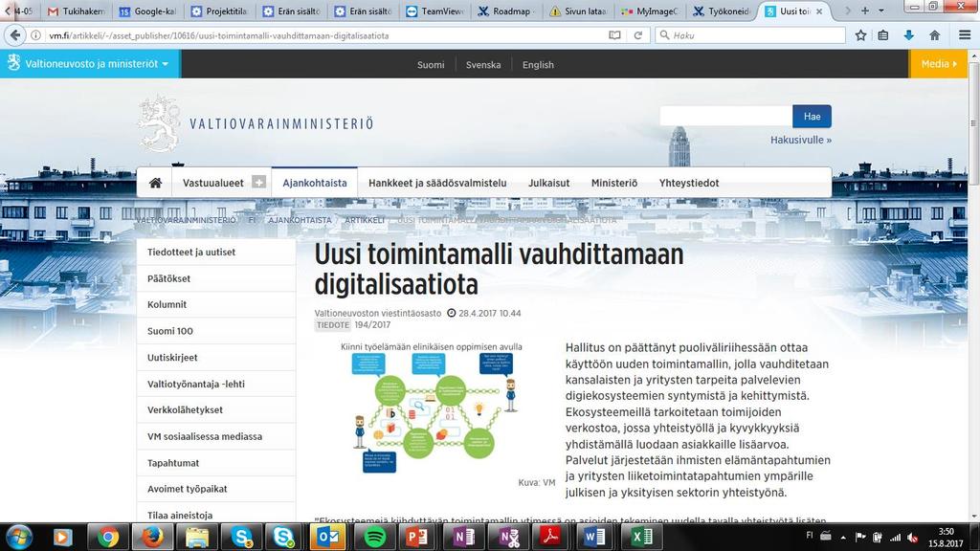Switch site language to English
980x551 pixels.
coord(538,64)
